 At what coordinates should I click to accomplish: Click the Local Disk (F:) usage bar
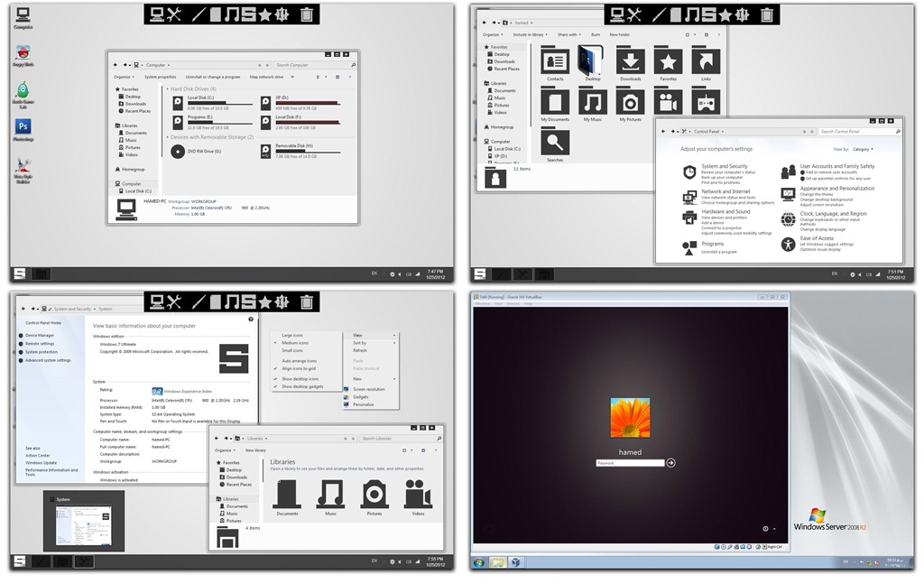[x=308, y=123]
